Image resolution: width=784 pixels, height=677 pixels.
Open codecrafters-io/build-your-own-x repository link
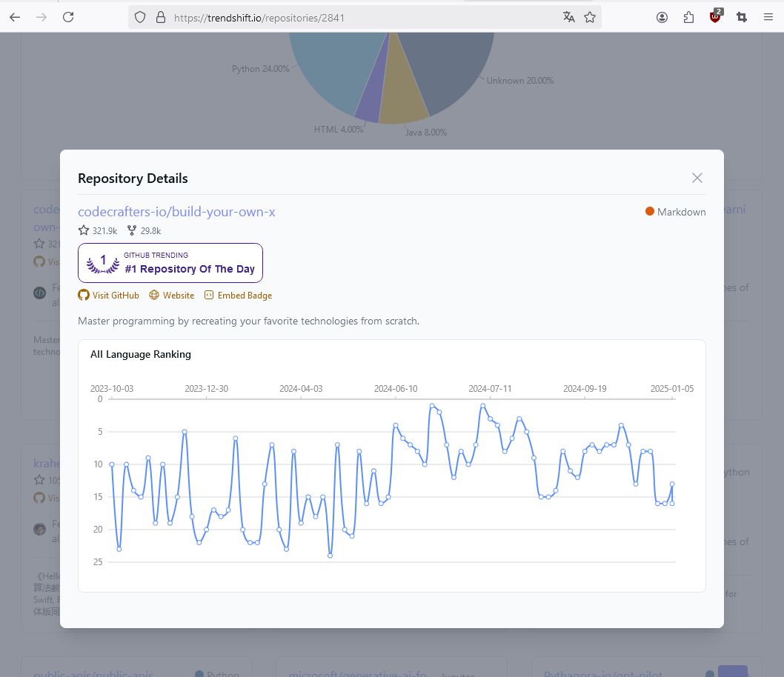click(x=176, y=212)
